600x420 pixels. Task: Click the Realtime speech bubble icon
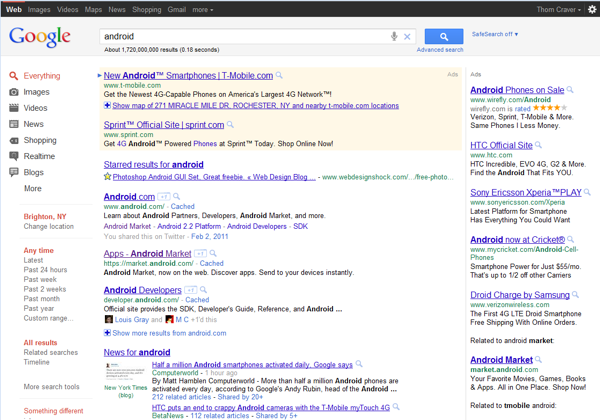pos(13,156)
